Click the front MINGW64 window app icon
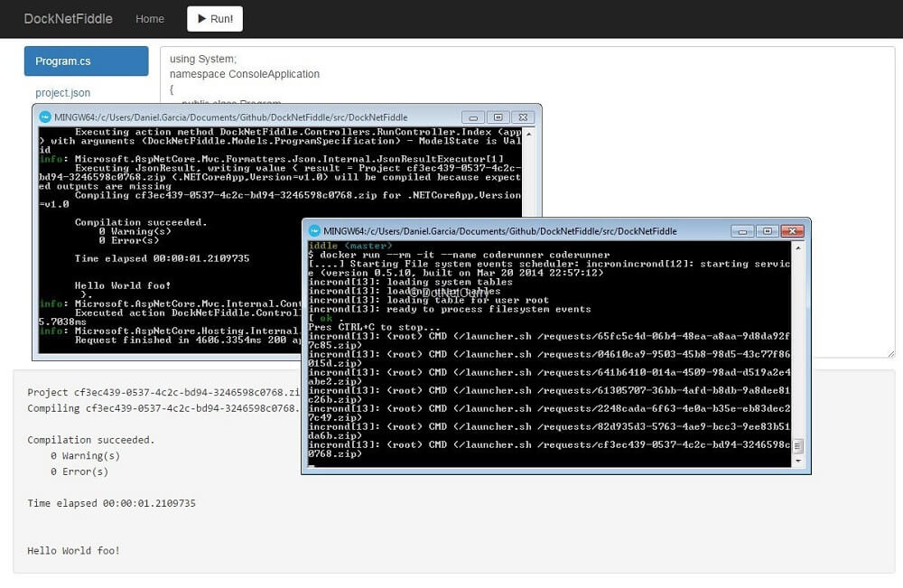The height and width of the screenshot is (588, 903). [314, 231]
